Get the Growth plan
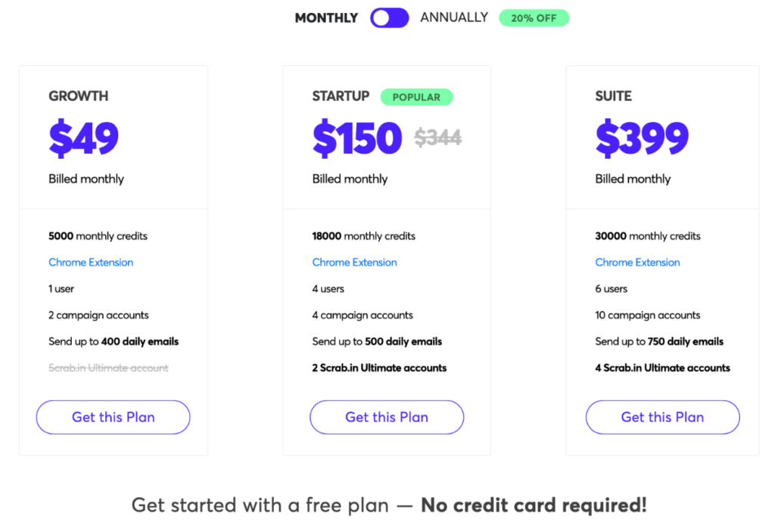Image resolution: width=775 pixels, height=532 pixels. pos(114,417)
